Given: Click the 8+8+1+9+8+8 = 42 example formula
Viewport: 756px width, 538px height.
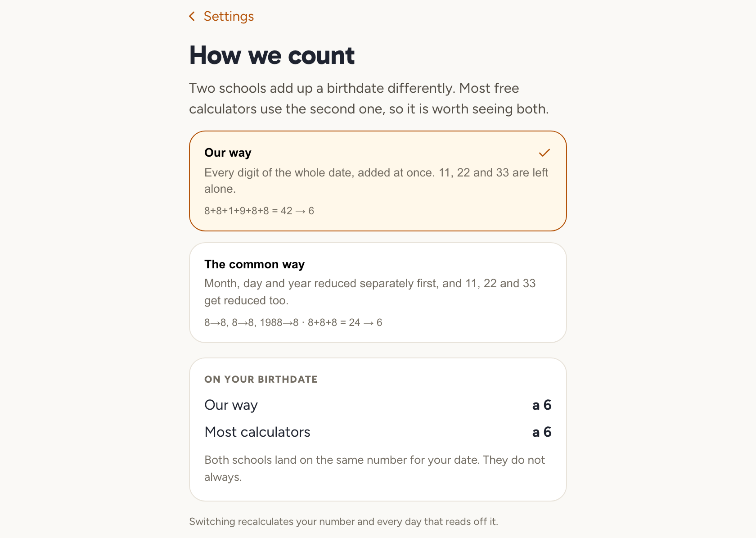Looking at the screenshot, I should pos(259,211).
